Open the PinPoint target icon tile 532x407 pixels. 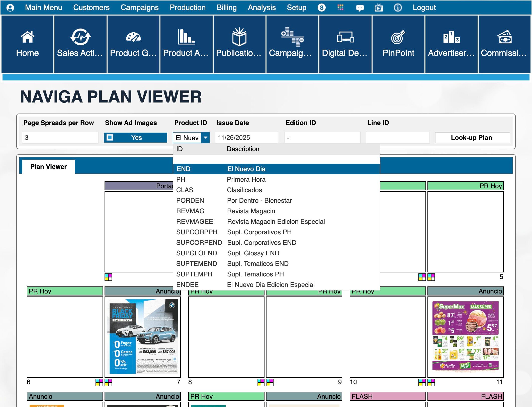[398, 37]
